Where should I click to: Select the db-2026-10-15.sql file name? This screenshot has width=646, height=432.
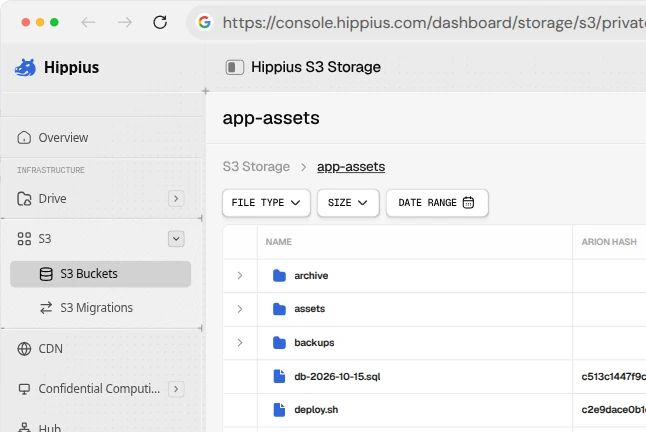point(337,376)
